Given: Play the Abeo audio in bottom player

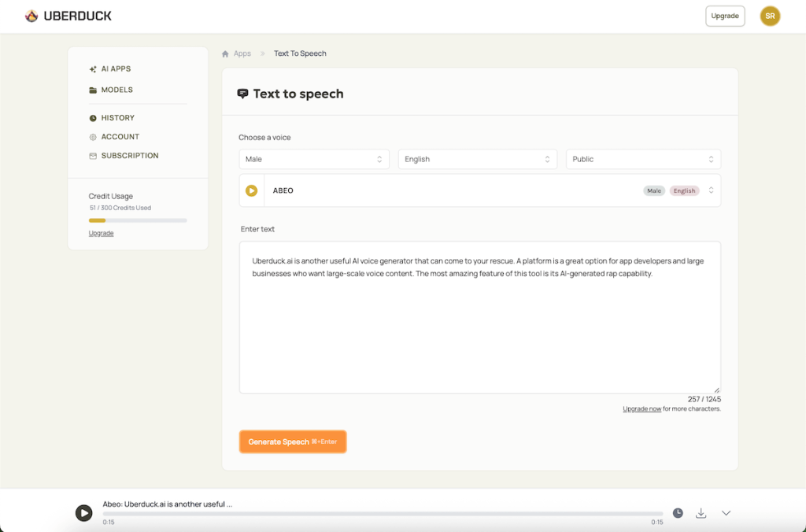Looking at the screenshot, I should (83, 513).
